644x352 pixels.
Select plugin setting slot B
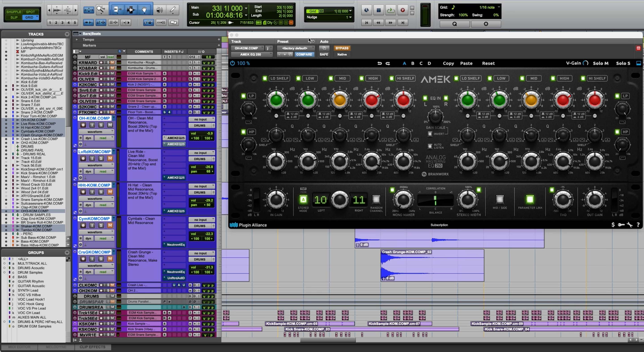tap(413, 63)
